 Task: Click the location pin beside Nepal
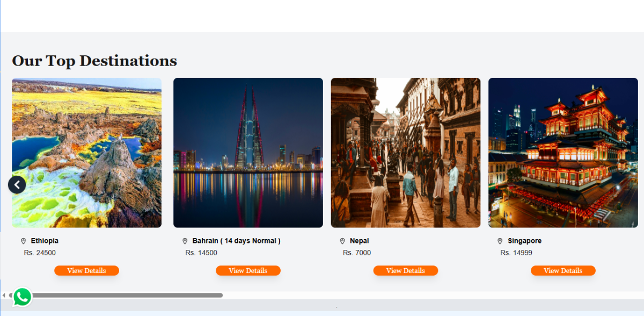click(x=342, y=241)
